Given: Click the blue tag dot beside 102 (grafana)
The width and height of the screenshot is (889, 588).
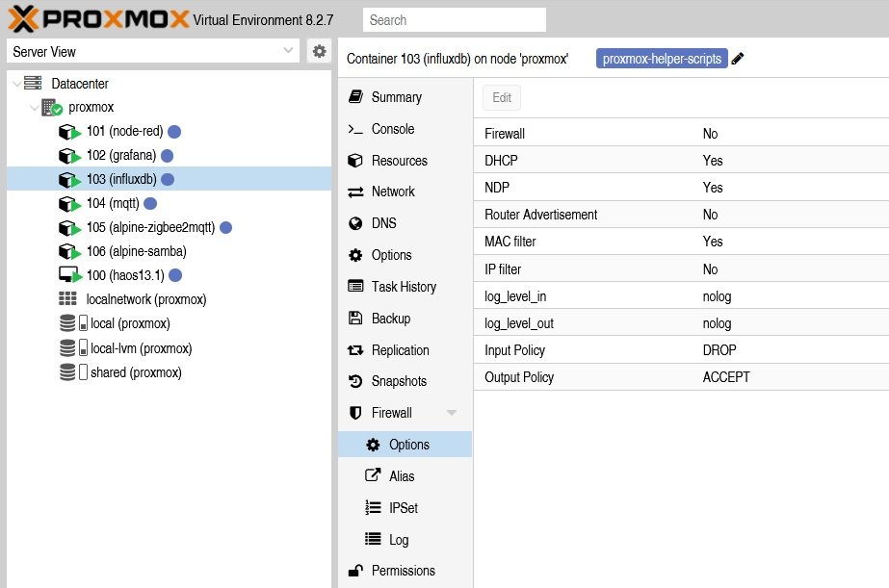Looking at the screenshot, I should point(167,156).
